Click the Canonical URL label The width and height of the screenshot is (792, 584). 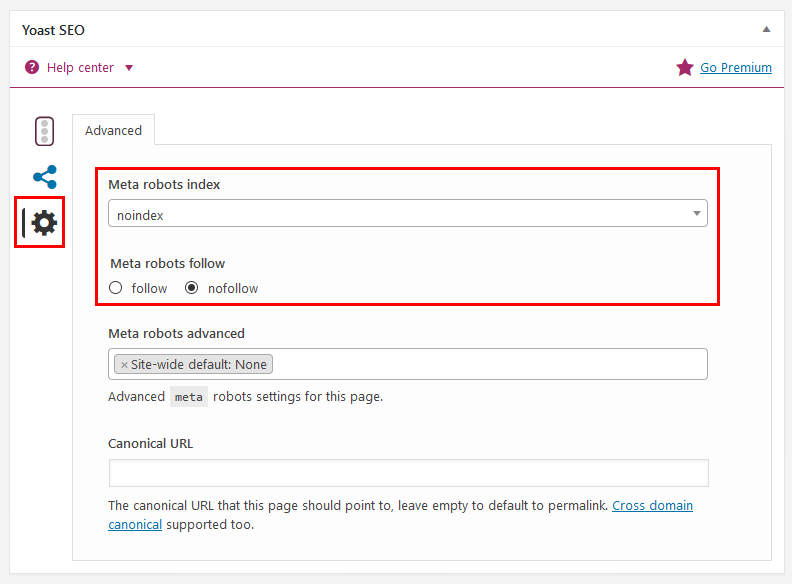coord(150,443)
